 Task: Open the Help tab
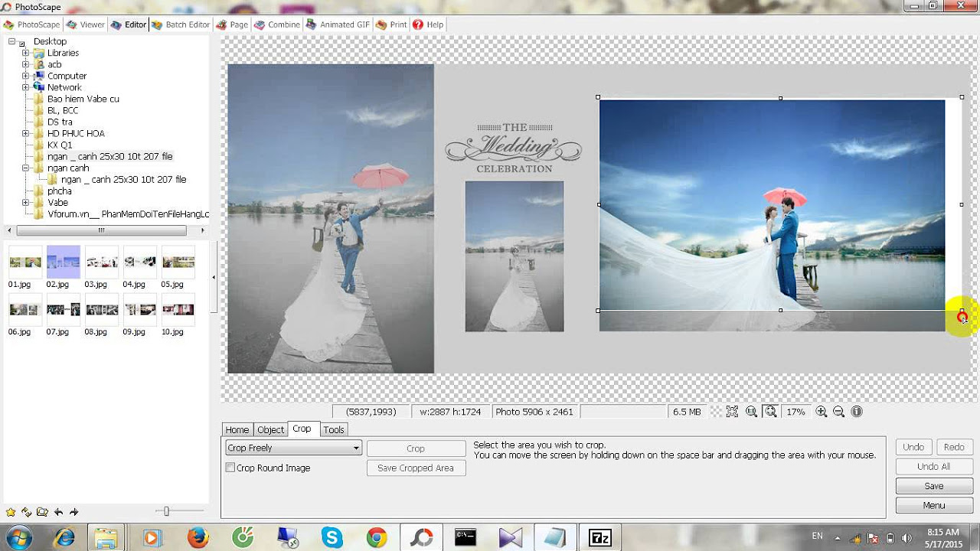pyautogui.click(x=428, y=24)
